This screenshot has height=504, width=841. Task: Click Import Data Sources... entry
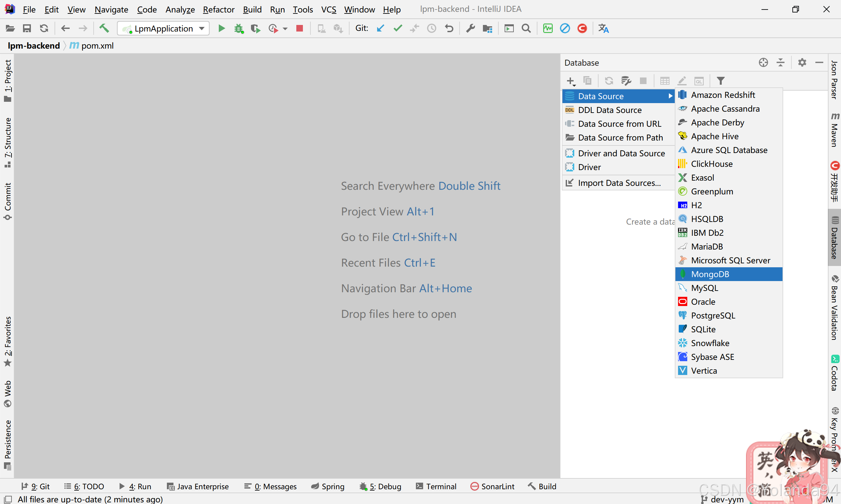[x=619, y=183]
